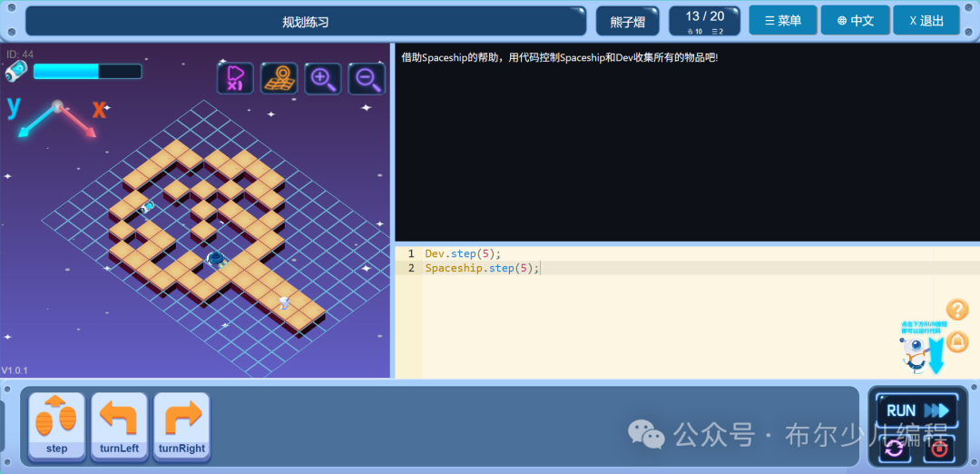Click the V1.0.1 version label

pos(15,370)
